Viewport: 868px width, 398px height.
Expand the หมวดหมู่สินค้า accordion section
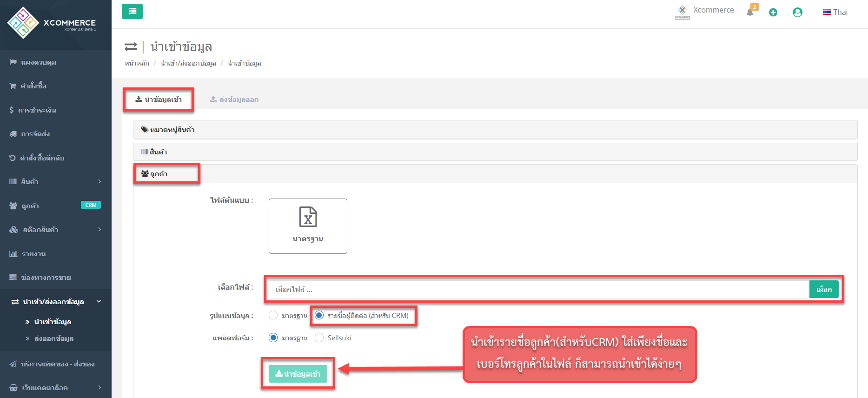tap(495, 130)
